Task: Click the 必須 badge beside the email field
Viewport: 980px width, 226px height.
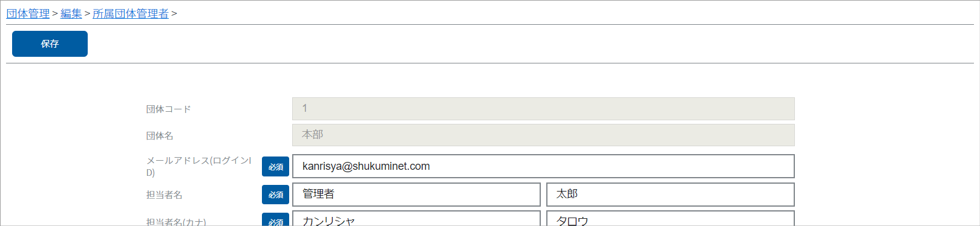Action: pos(275,167)
